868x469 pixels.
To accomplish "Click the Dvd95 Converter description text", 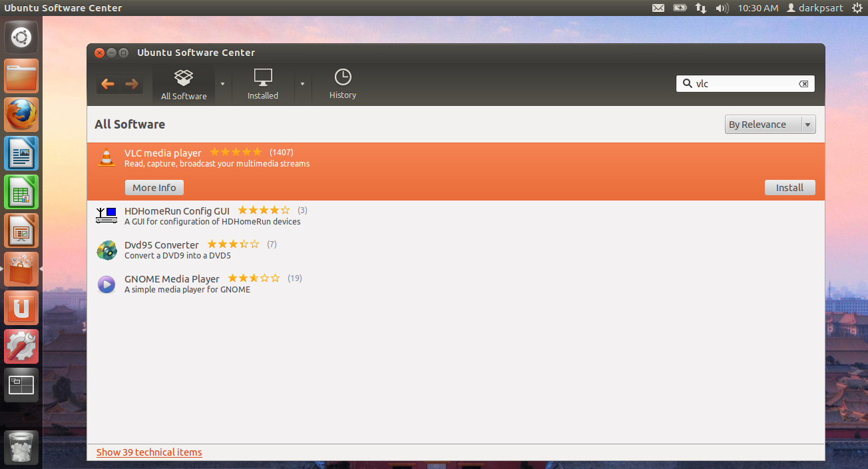I will click(x=178, y=256).
